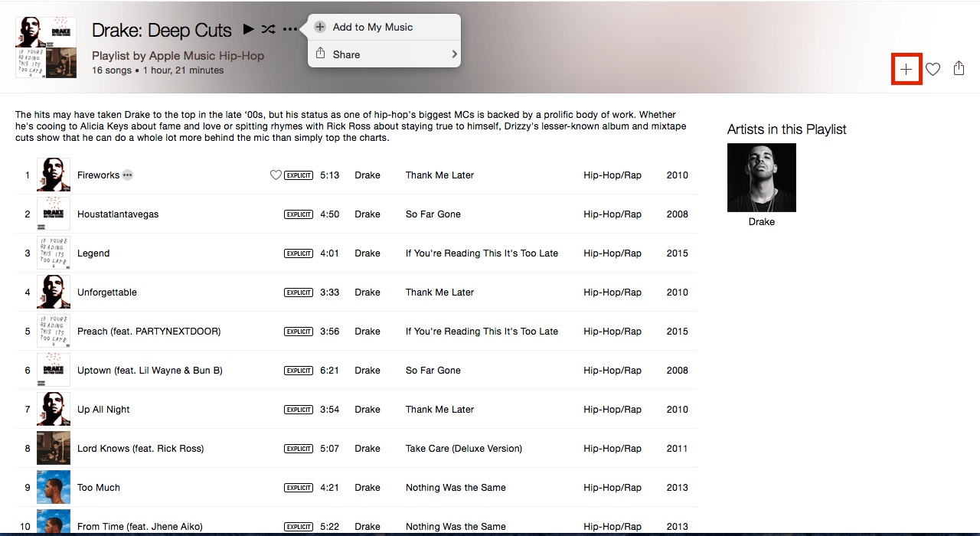Toggle the EXPLICIT badge on Legend

point(298,253)
